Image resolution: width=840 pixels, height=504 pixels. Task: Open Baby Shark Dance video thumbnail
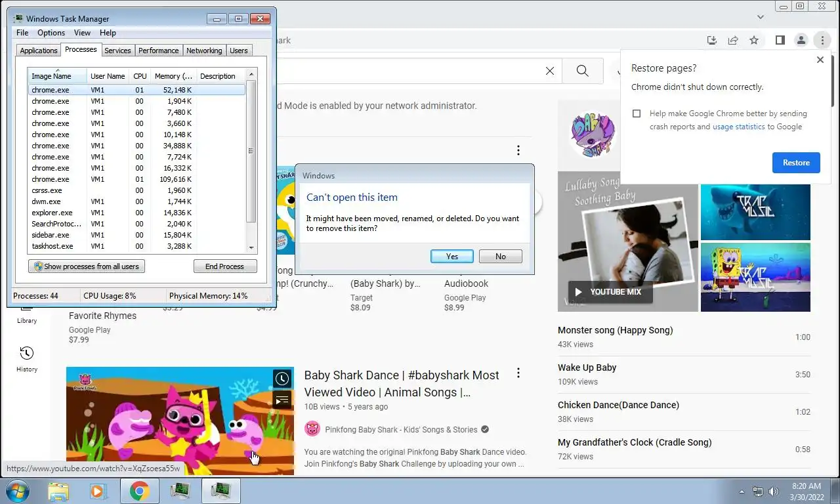[180, 421]
